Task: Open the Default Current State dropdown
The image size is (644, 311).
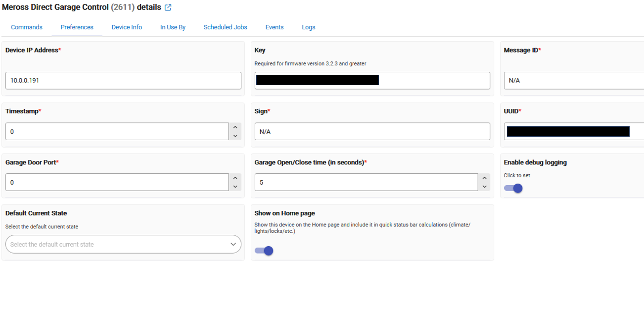Action: pyautogui.click(x=123, y=244)
